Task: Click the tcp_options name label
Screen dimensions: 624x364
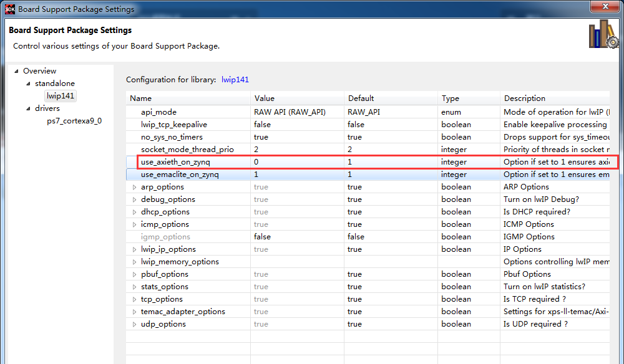Action: pos(162,299)
